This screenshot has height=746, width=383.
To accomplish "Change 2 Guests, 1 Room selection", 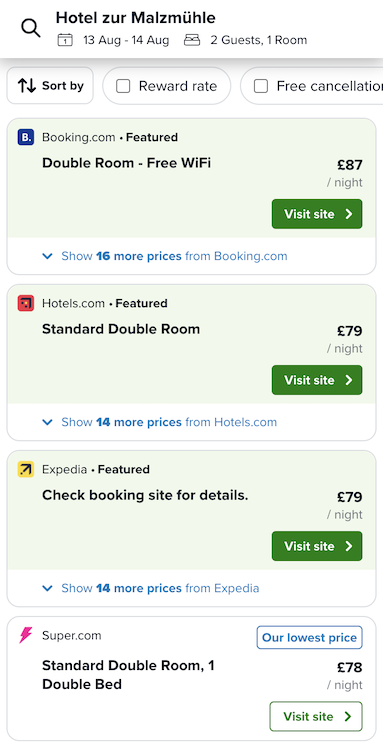I will [x=259, y=40].
